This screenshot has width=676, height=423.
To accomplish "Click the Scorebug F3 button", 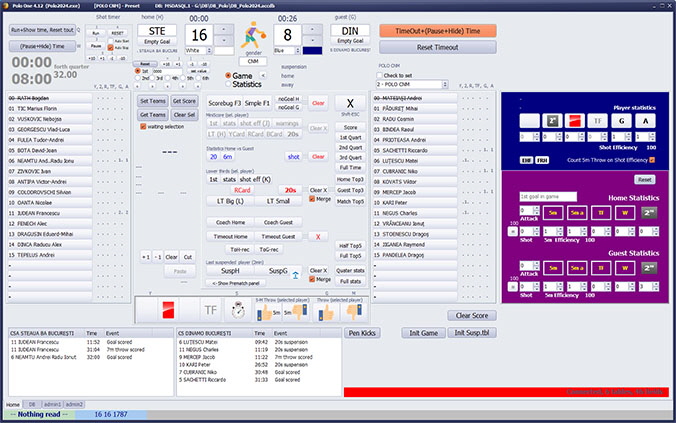I will coord(225,103).
